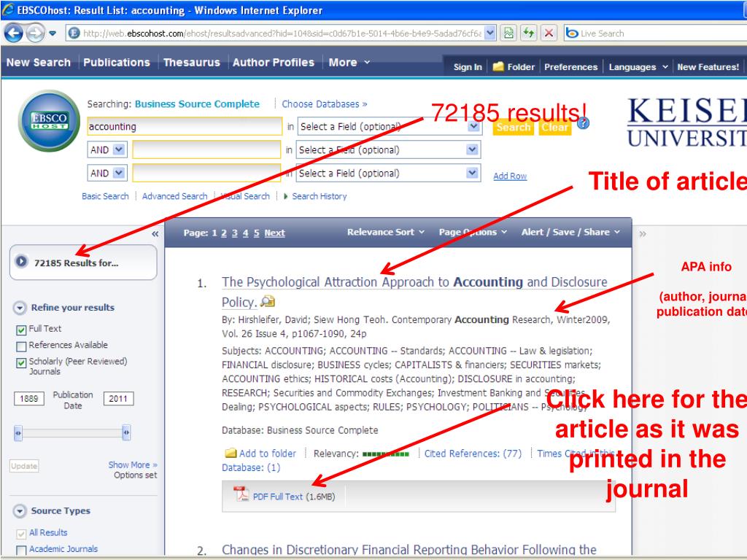Switch to Advanced Search
Image resolution: width=747 pixels, height=560 pixels.
pos(174,196)
